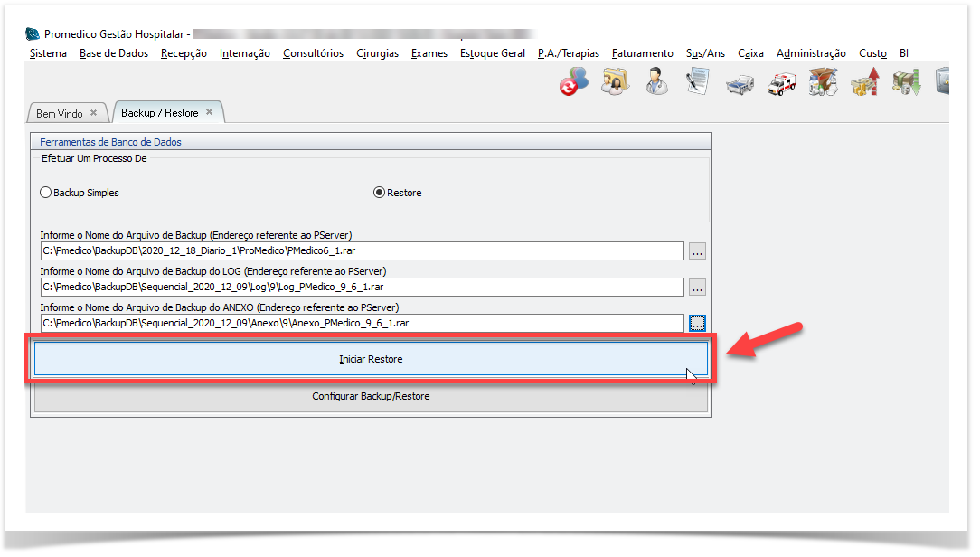The width and height of the screenshot is (980, 557).
Task: Click the ambulance icon
Action: pyautogui.click(x=781, y=83)
